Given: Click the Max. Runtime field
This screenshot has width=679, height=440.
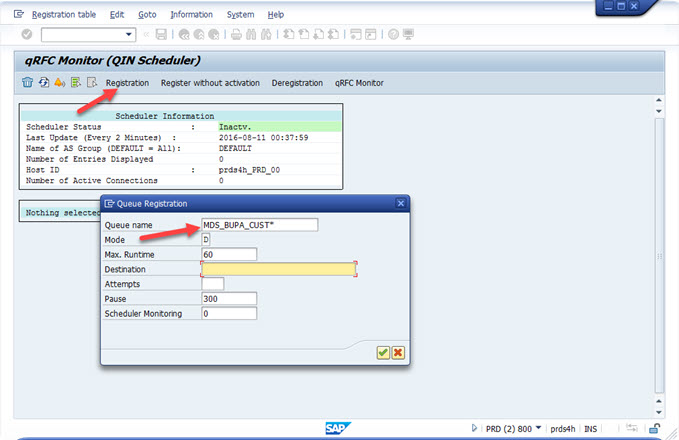Looking at the screenshot, I should (x=229, y=254).
